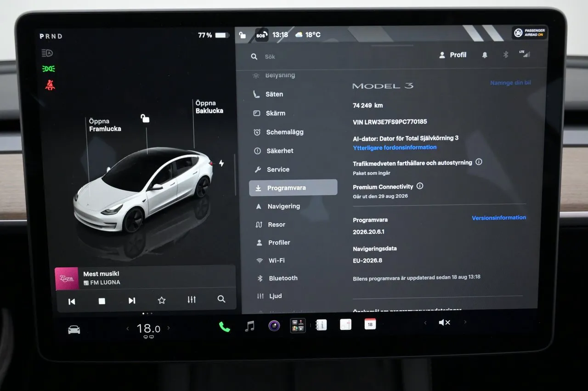Tap the passenger airbag indicator

(x=530, y=33)
